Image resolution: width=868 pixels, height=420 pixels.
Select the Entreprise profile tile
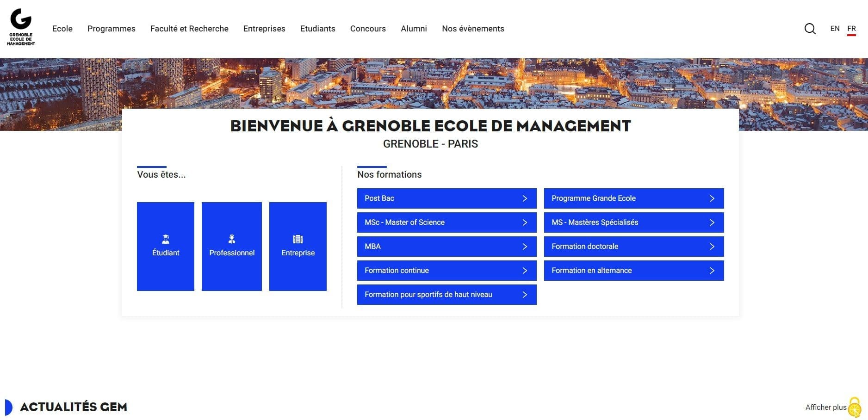coord(298,247)
